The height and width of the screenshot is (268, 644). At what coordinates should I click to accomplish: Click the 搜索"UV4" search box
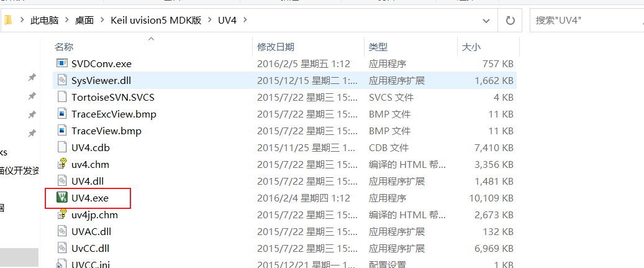coord(587,20)
